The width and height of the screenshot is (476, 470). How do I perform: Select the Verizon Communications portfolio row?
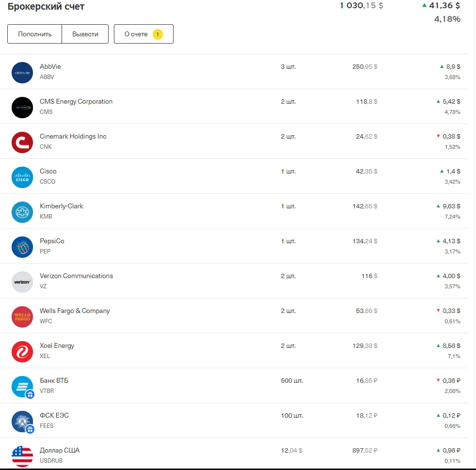click(194, 281)
